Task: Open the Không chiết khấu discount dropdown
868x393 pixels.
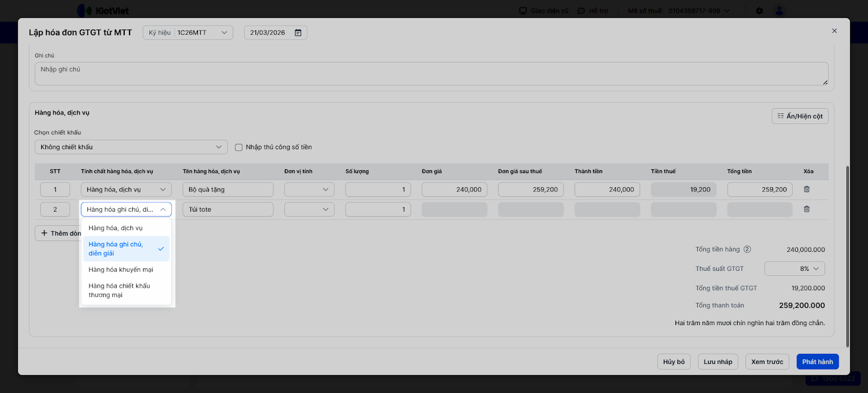Action: (131, 147)
